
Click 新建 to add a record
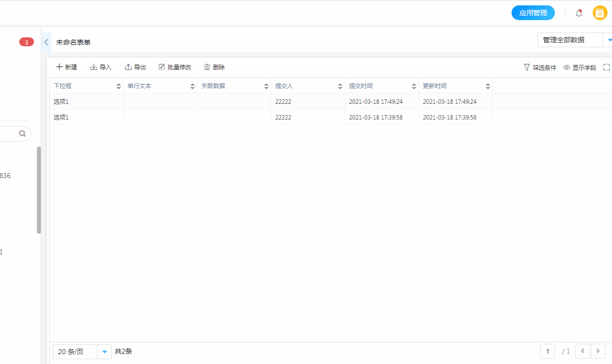pyautogui.click(x=66, y=67)
